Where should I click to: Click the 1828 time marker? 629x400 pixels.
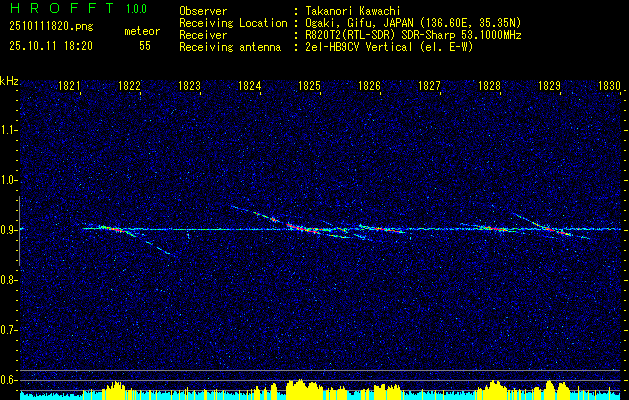(x=489, y=85)
